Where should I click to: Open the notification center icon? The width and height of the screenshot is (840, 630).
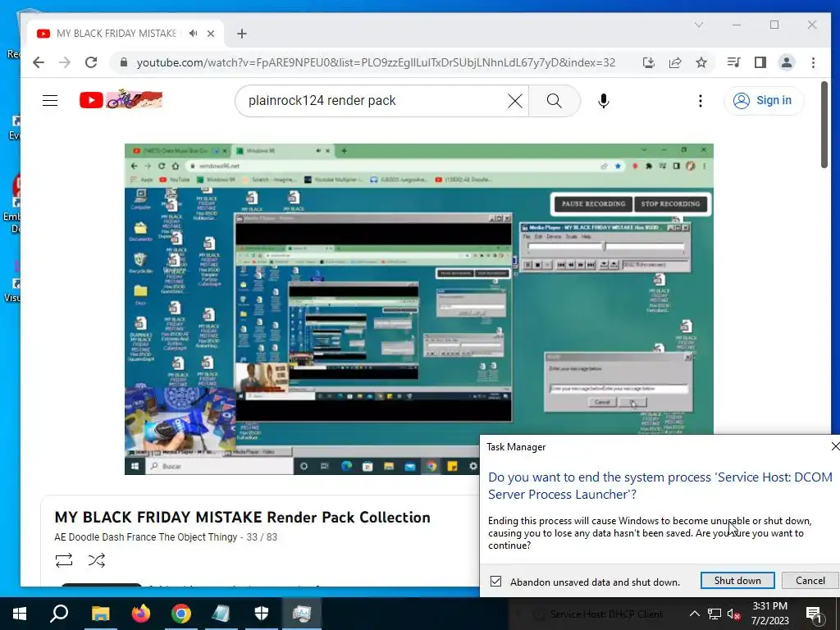[814, 614]
